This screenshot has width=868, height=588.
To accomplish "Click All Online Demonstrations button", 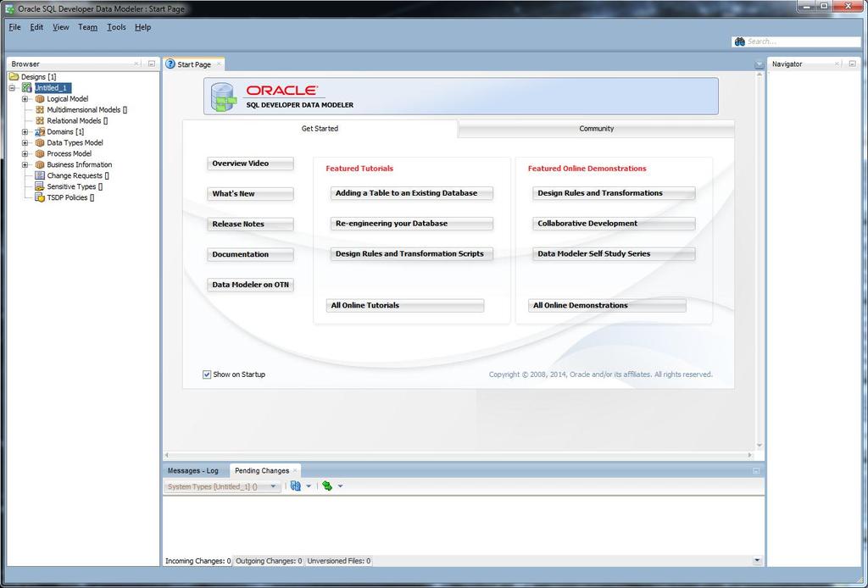I will pyautogui.click(x=607, y=305).
